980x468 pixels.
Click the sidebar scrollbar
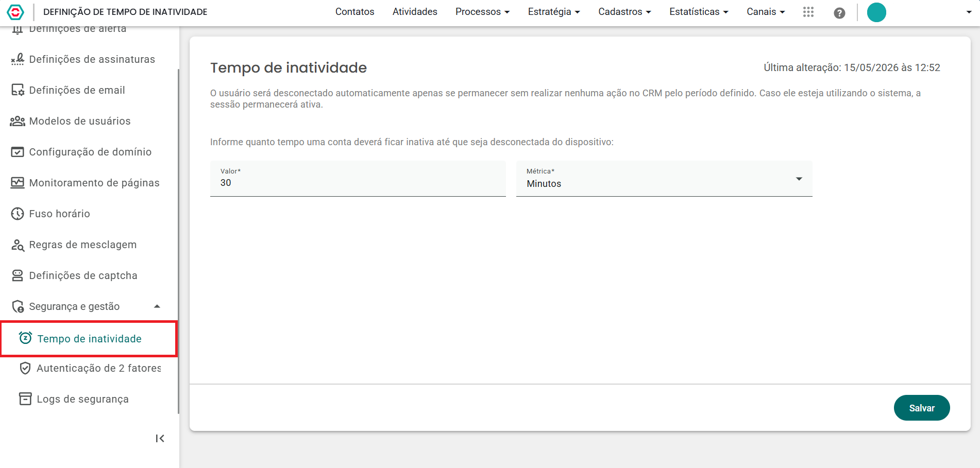click(x=178, y=241)
